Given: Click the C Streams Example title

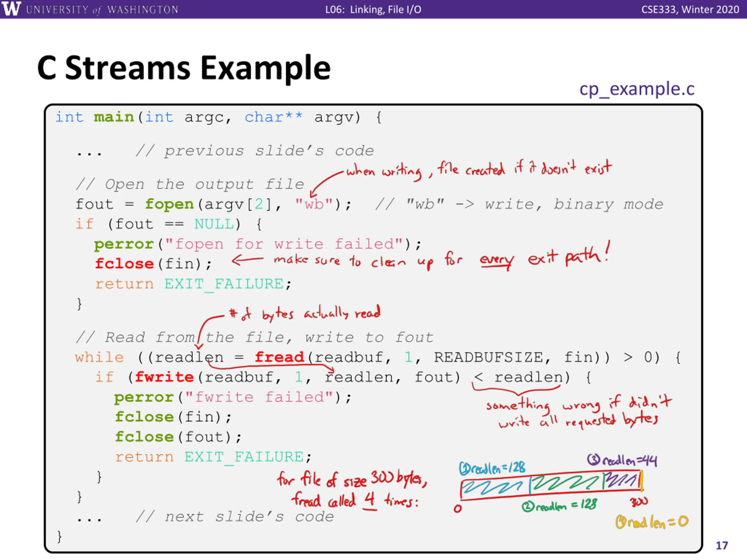Looking at the screenshot, I should tap(184, 68).
